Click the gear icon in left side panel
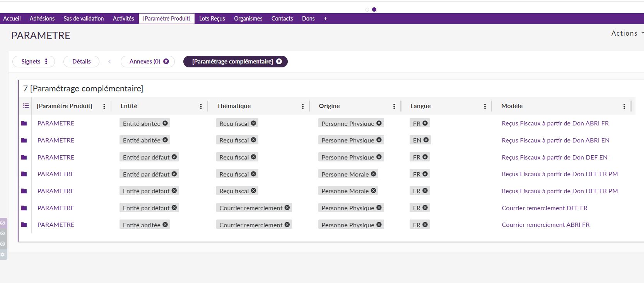This screenshot has width=644, height=283. coord(3,255)
